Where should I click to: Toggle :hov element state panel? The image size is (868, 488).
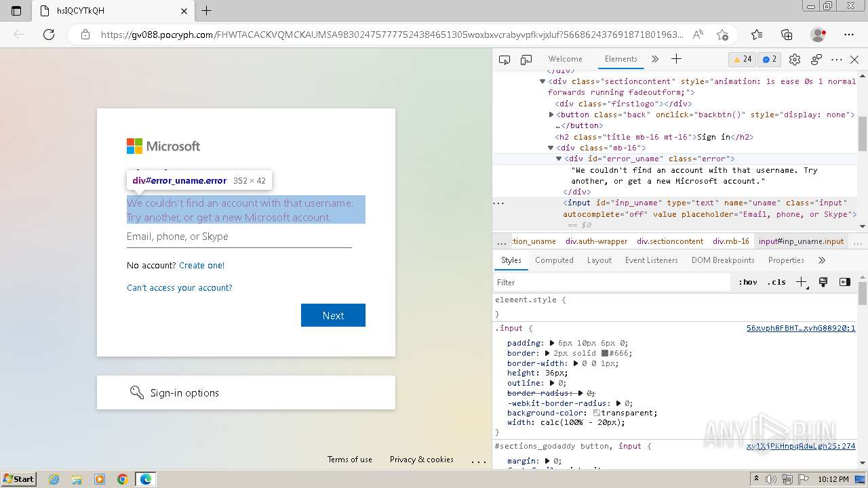coord(748,283)
